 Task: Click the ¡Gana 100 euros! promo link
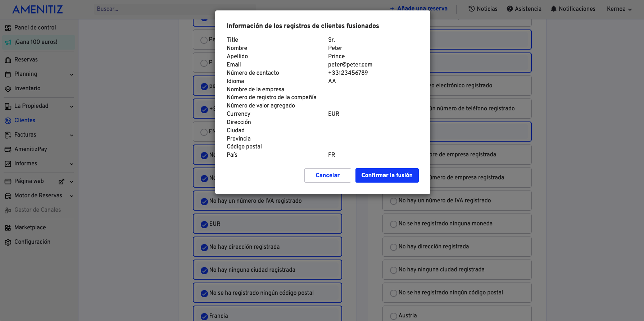(x=39, y=42)
